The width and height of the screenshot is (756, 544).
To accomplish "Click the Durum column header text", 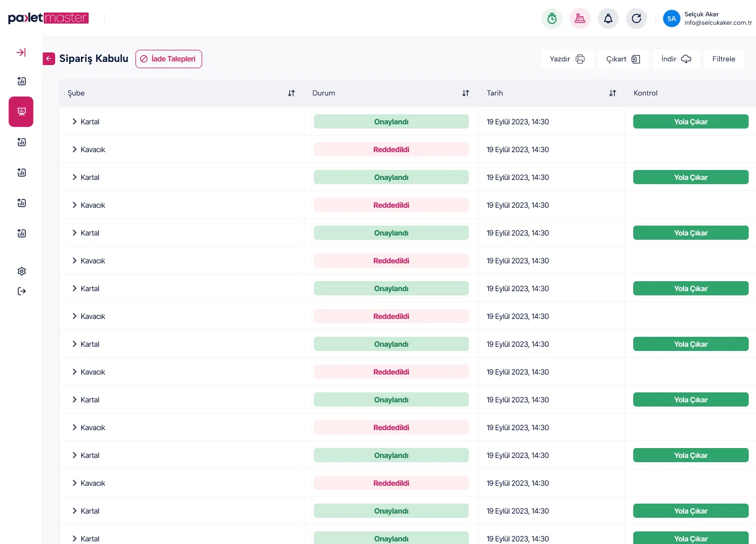I will (323, 93).
